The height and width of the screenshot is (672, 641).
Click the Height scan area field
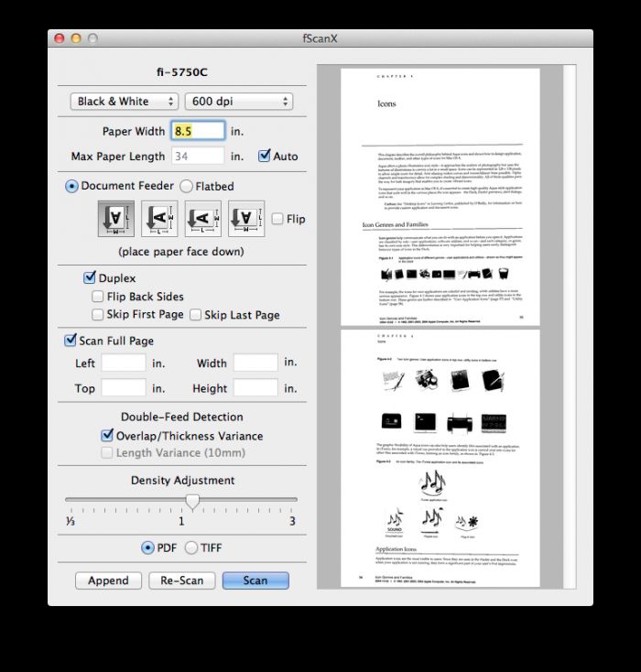255,388
